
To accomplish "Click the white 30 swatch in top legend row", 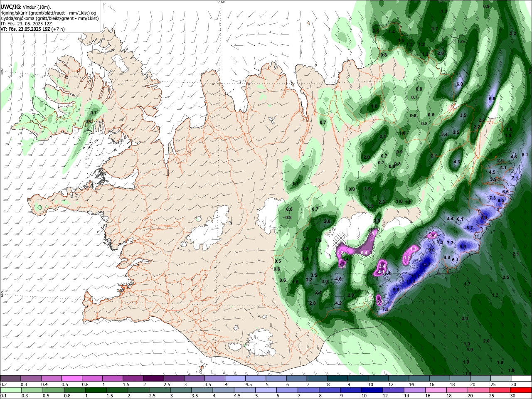I will pos(521,379).
